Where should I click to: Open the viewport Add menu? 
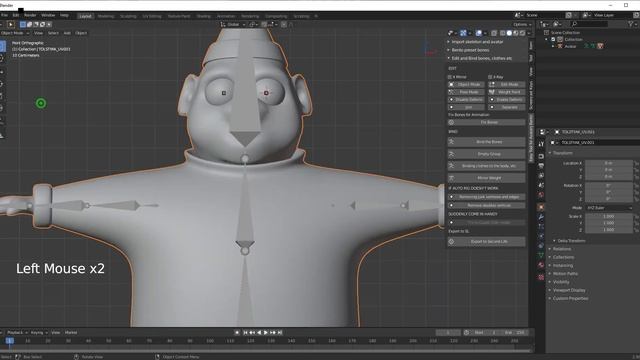tap(67, 33)
